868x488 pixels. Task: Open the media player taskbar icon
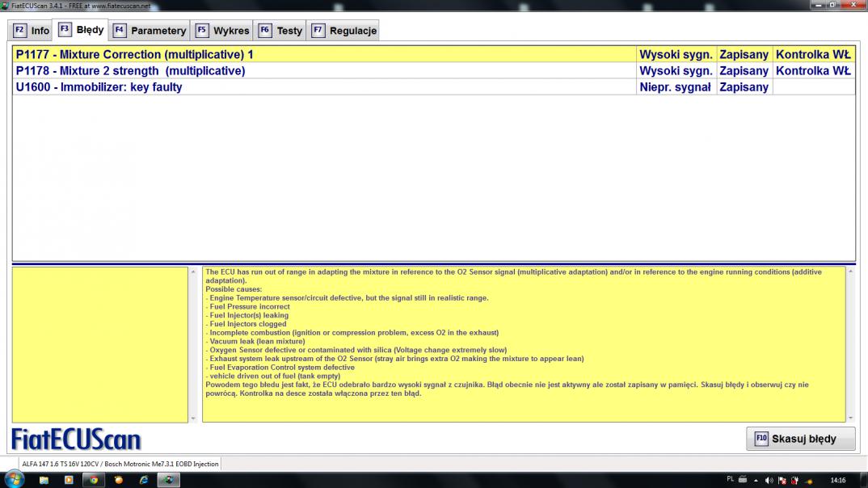[x=69, y=480]
